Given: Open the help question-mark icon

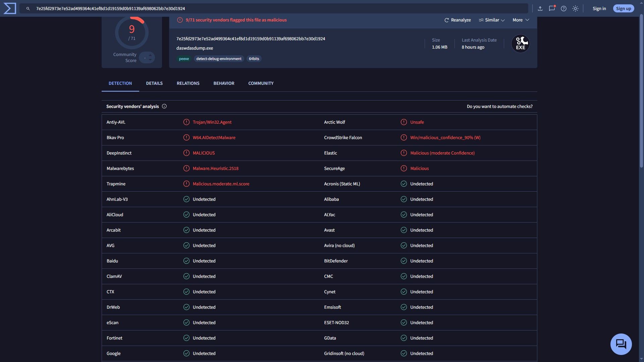Looking at the screenshot, I should [563, 9].
